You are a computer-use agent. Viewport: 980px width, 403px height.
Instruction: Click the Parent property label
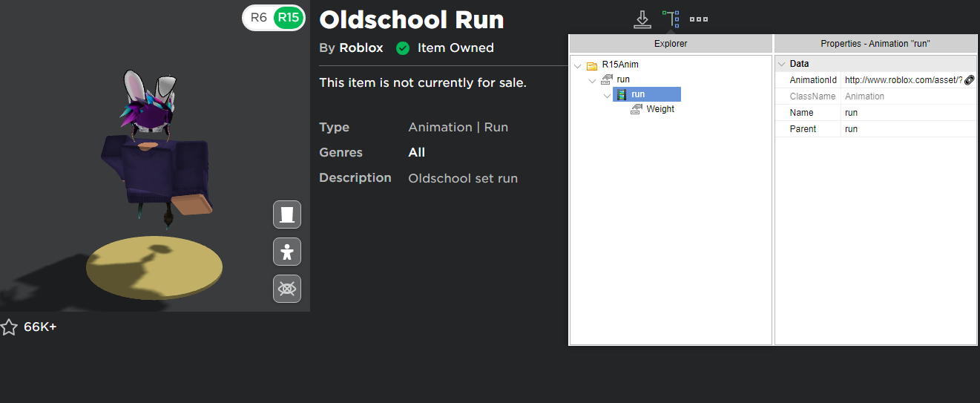[803, 129]
